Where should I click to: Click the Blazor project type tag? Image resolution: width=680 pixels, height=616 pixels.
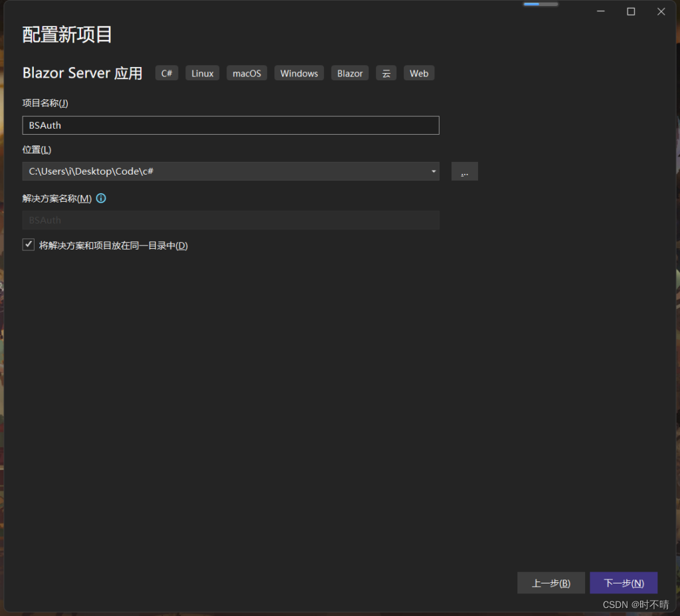pyautogui.click(x=349, y=73)
